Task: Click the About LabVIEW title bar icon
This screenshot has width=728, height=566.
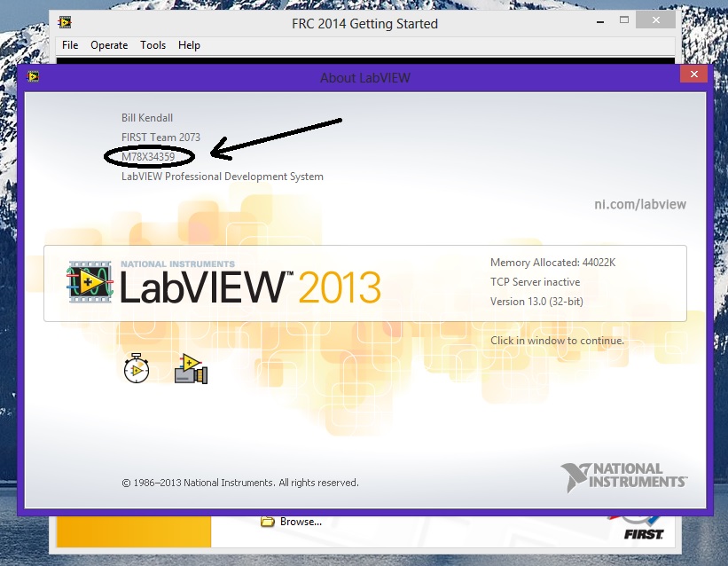Action: point(33,75)
